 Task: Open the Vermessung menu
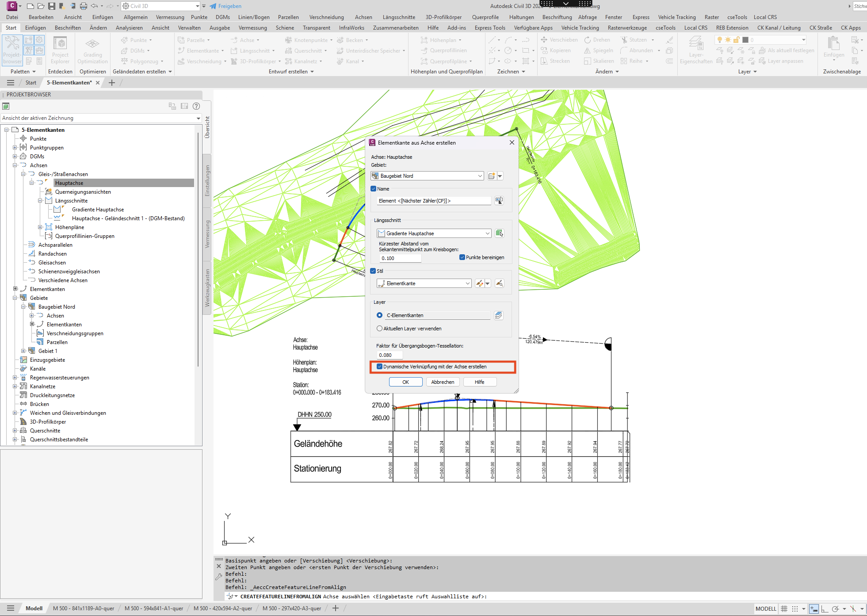170,17
